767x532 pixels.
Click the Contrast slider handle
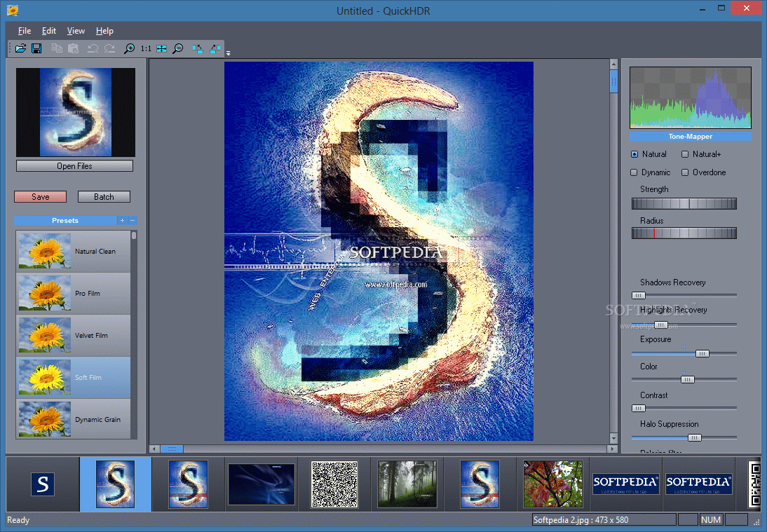click(639, 409)
